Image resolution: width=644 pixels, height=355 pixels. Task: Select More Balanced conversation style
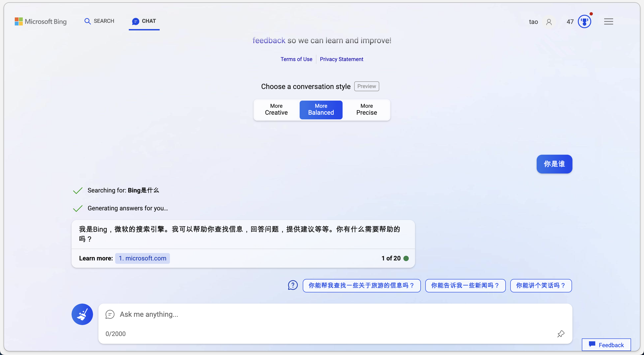tap(321, 110)
